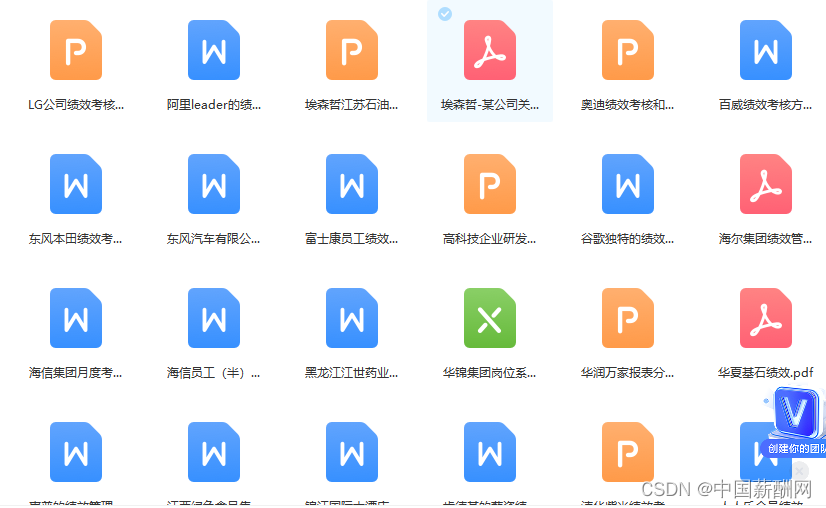Select the file name 东风本田绩效考...
826x508 pixels.
coord(76,239)
